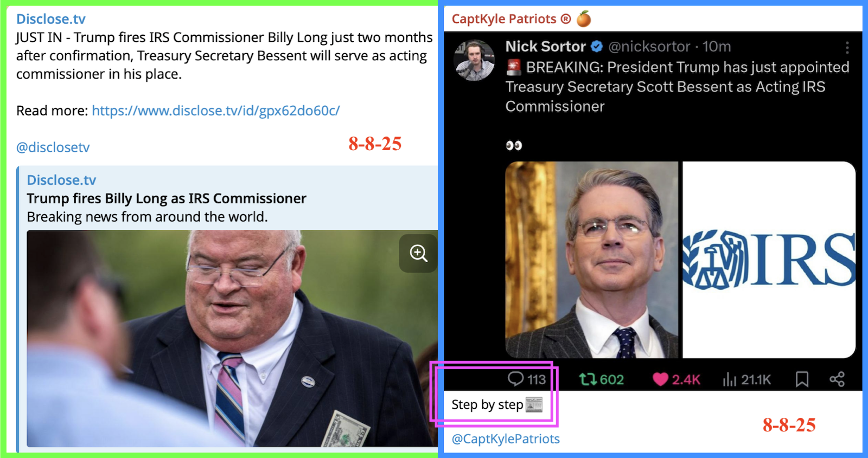The width and height of the screenshot is (868, 458).
Task: Open view analytics icon showing 21.1K
Action: point(730,379)
